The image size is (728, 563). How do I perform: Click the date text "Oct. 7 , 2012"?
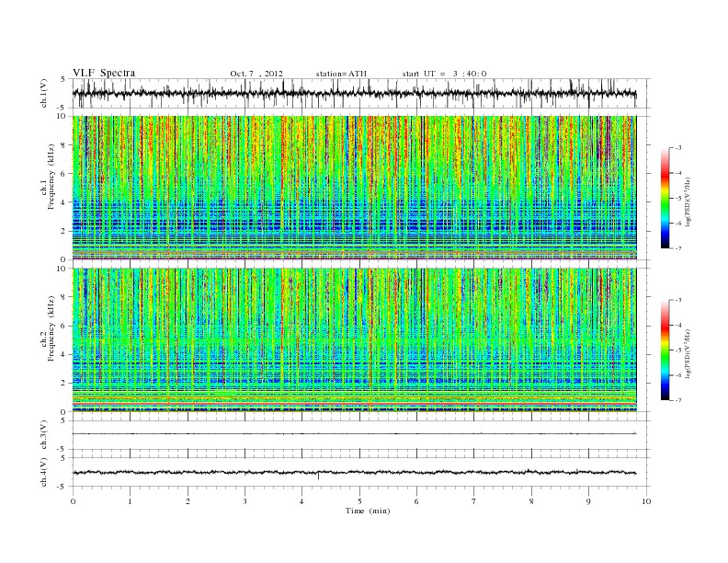point(256,74)
